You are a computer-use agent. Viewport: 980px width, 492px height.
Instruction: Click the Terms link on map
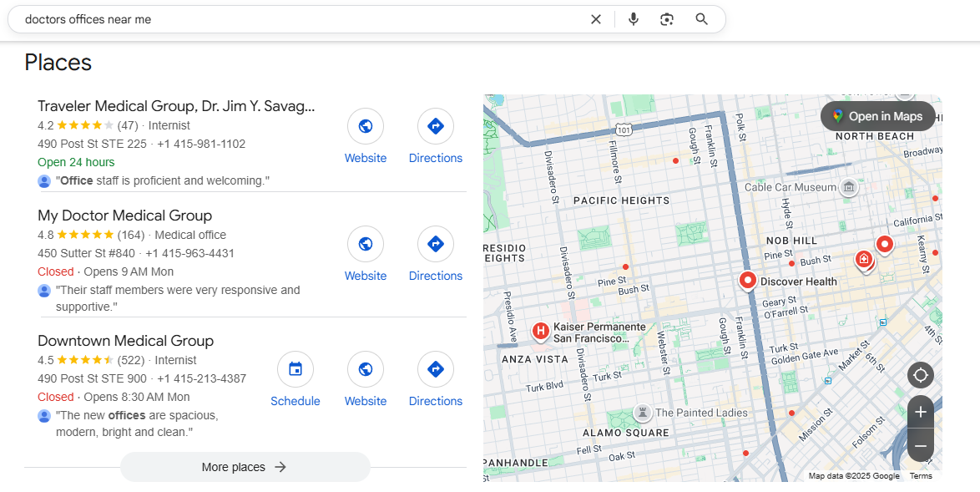coord(921,476)
